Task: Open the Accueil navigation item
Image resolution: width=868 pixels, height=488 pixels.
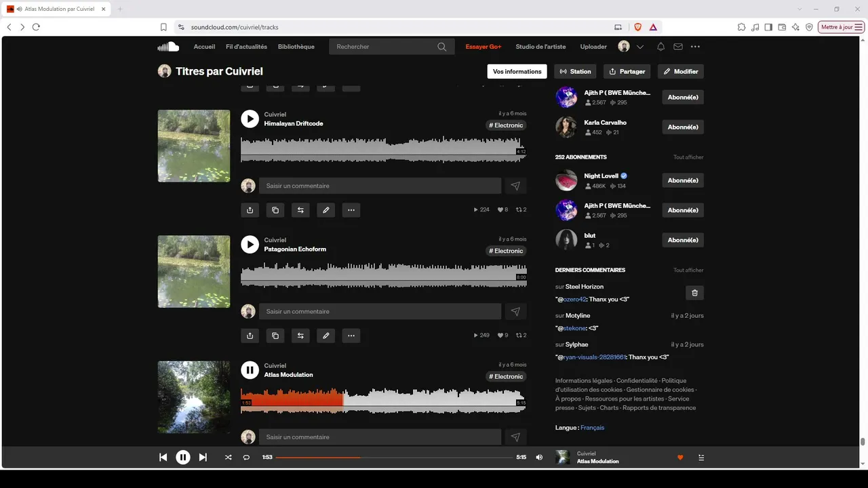Action: (x=204, y=47)
